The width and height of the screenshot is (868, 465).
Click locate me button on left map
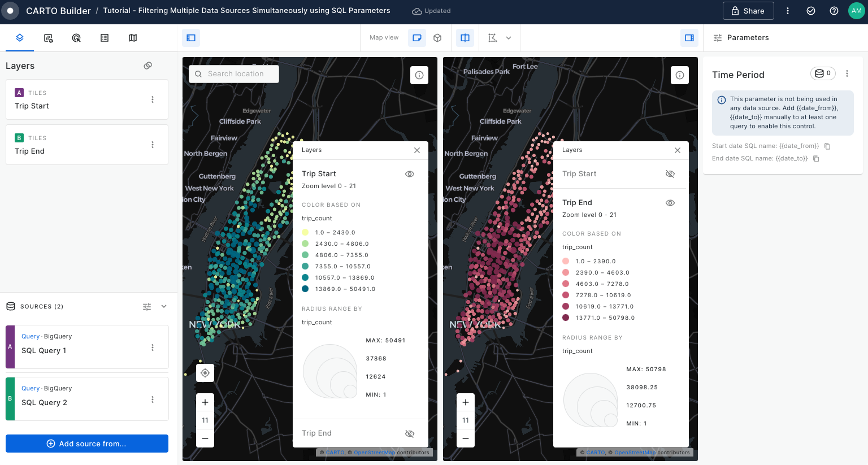[205, 373]
